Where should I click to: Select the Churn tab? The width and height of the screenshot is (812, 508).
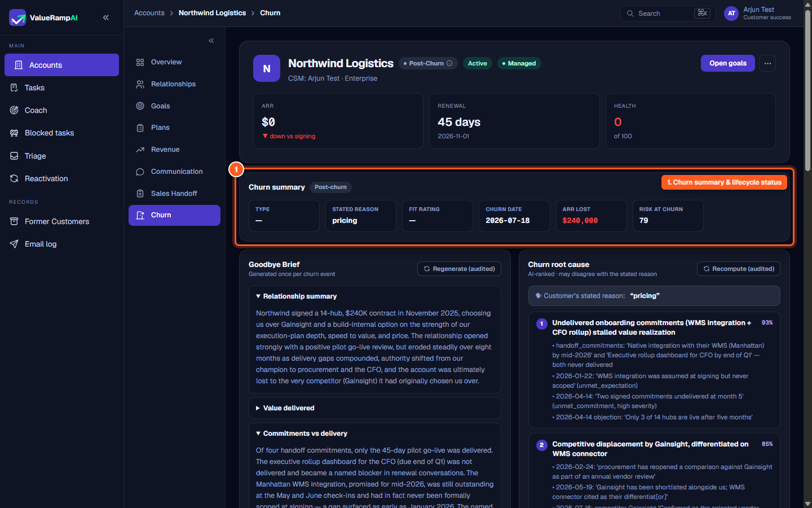click(x=174, y=215)
